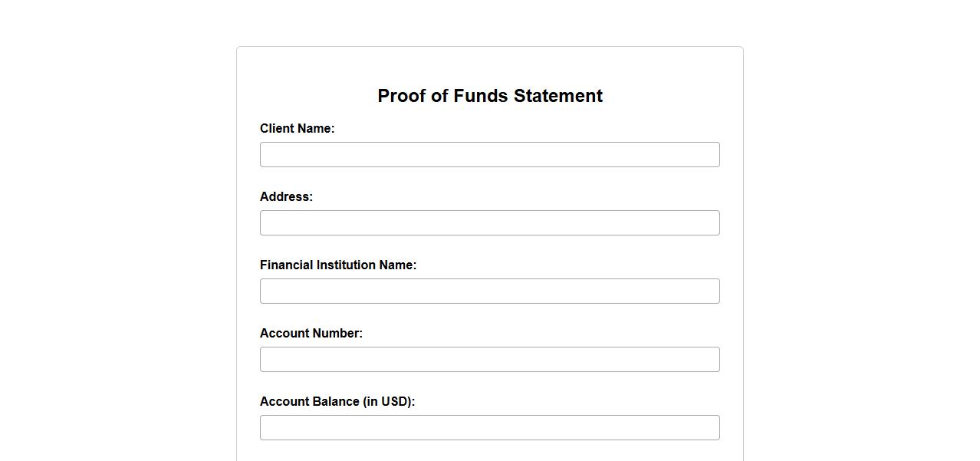Click "(in USD)" in the balance label

[x=389, y=401]
